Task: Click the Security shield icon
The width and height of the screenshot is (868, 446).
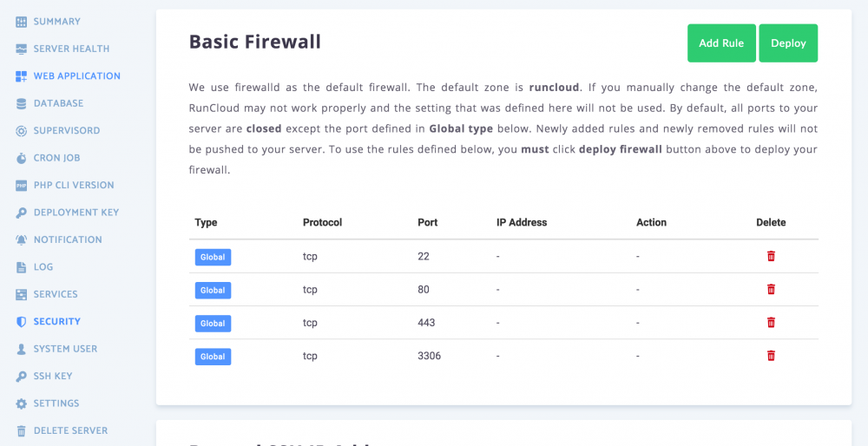Action: point(22,322)
